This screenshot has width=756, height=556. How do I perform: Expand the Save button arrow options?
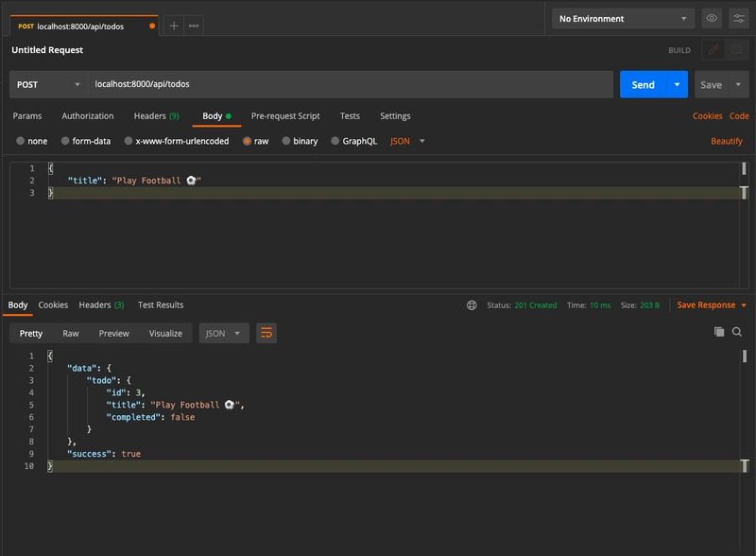point(738,84)
